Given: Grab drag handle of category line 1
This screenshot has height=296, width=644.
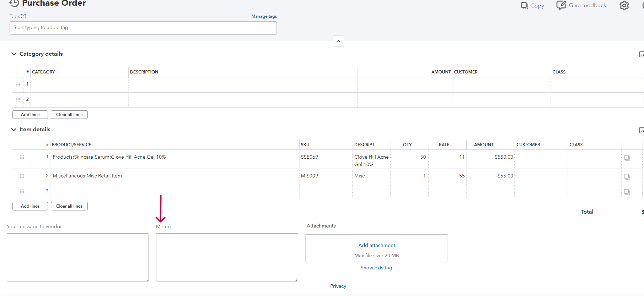Looking at the screenshot, I should tap(18, 84).
